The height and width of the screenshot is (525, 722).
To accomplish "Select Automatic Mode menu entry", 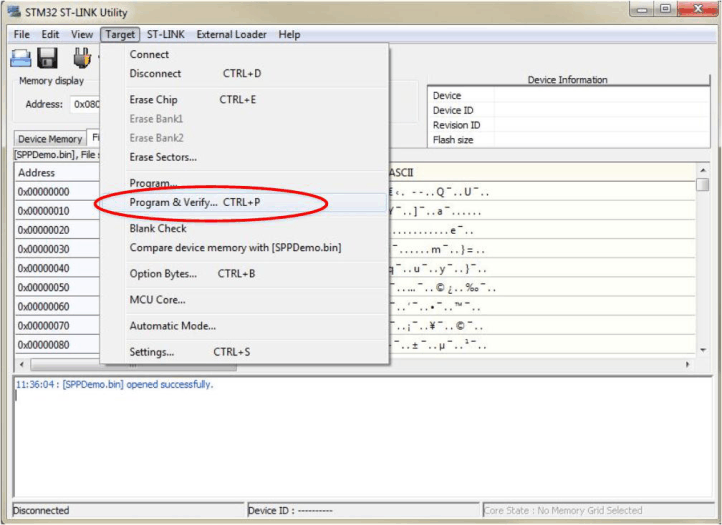I will point(172,326).
